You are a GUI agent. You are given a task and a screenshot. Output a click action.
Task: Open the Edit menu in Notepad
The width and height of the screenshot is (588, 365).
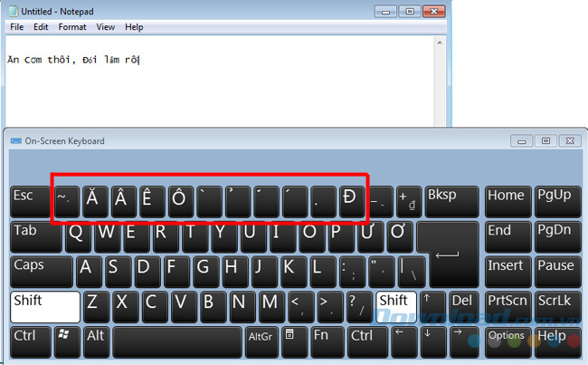(x=41, y=27)
